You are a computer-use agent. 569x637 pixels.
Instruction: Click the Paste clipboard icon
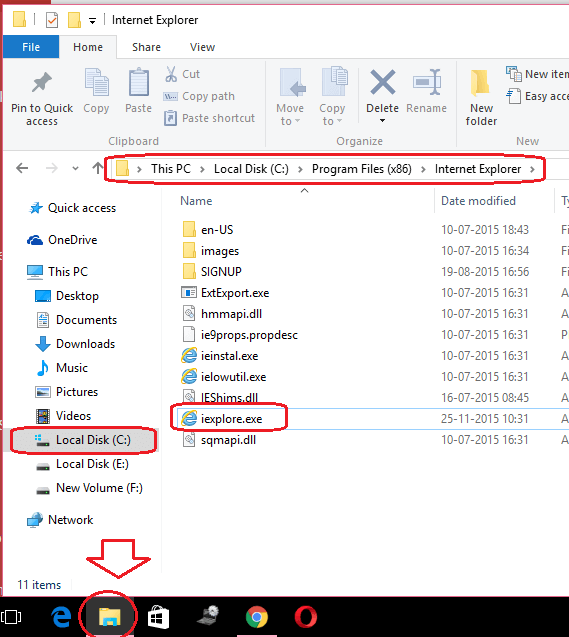(138, 82)
